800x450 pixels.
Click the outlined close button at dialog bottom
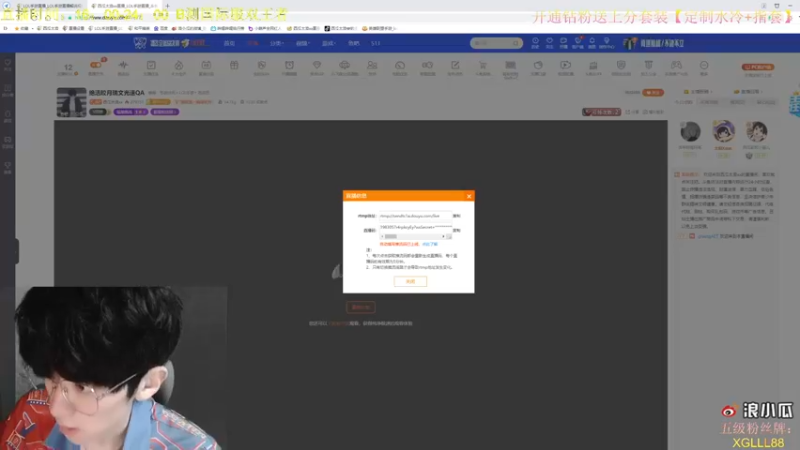410,281
